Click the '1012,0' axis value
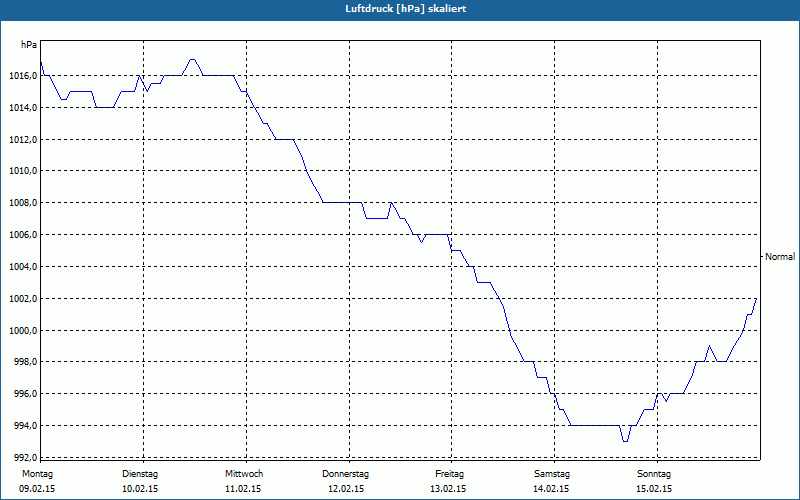 [23, 139]
